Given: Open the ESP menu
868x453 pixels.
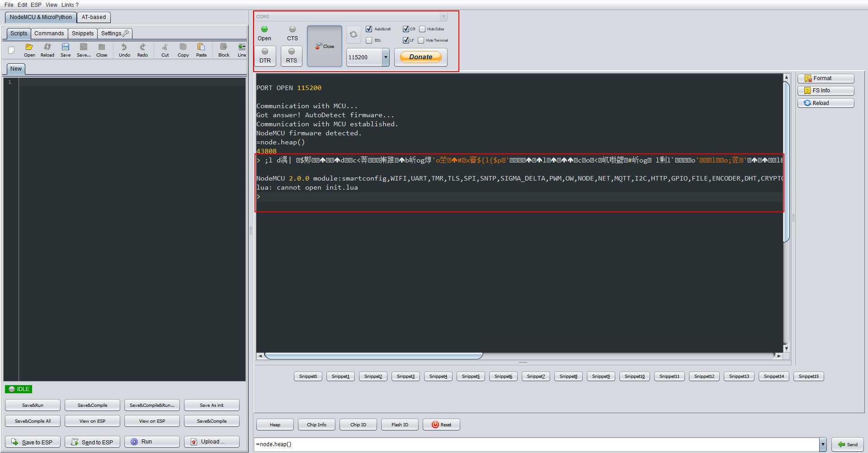Looking at the screenshot, I should click(36, 5).
